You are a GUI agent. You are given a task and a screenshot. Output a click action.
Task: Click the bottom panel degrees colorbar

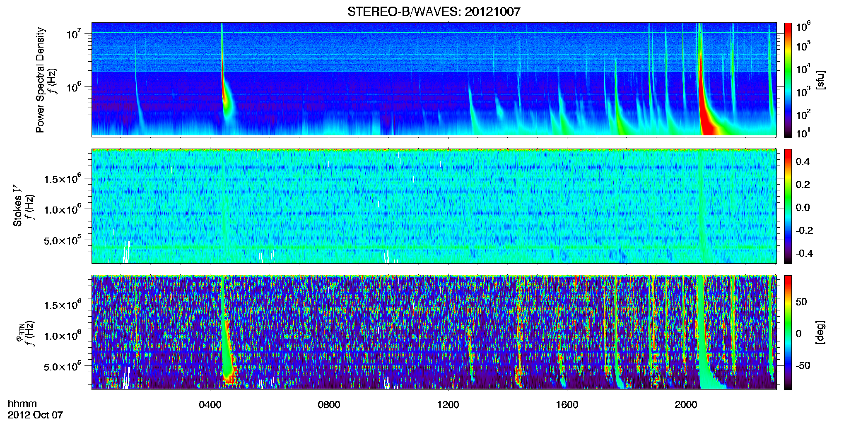pos(788,332)
